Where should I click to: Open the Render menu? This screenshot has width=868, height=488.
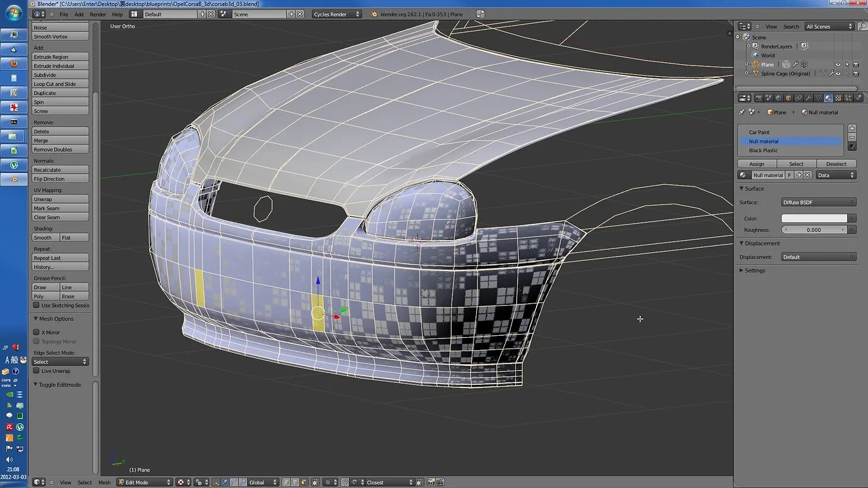[97, 14]
